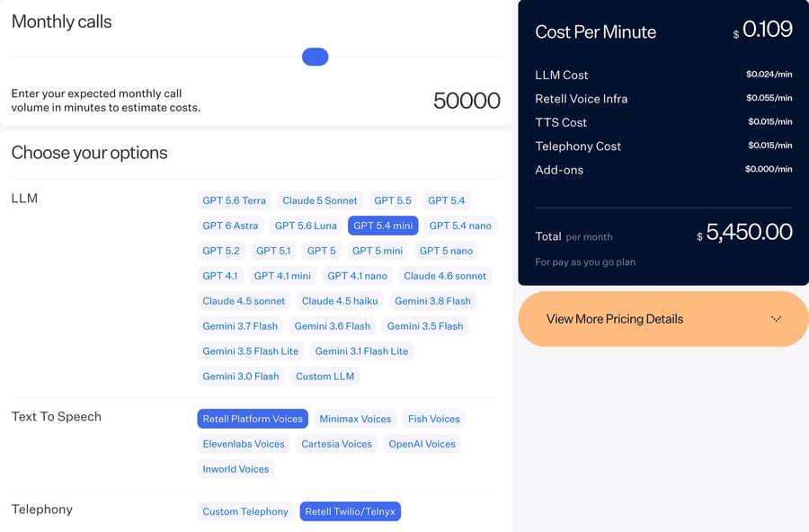The height and width of the screenshot is (532, 809).
Task: Pick the Gemini 3.5 Flash chip
Action: 425,326
